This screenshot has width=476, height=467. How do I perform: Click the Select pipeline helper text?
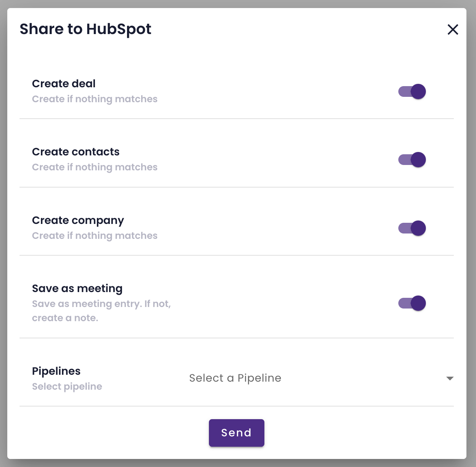[x=67, y=387]
